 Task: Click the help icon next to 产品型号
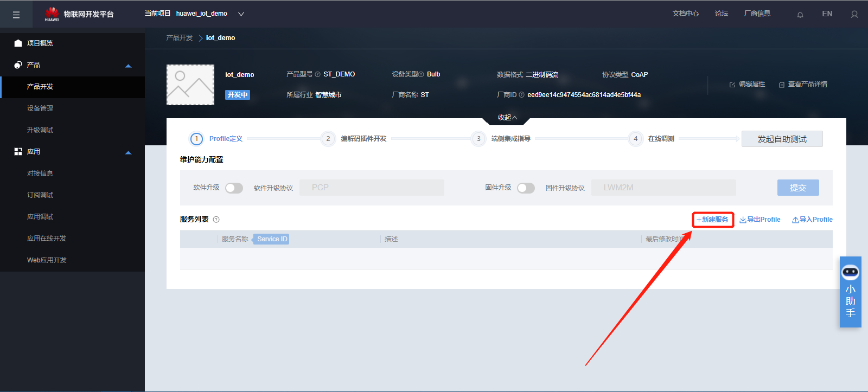click(x=318, y=74)
